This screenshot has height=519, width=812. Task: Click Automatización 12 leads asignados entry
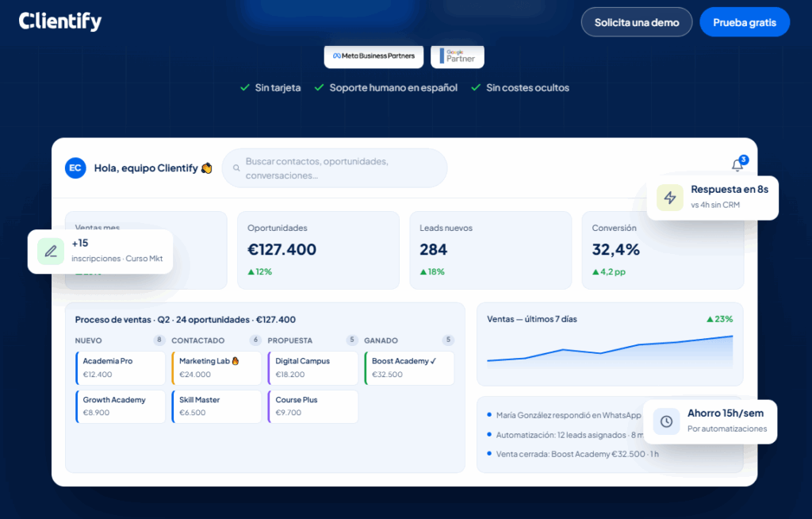[565, 435]
